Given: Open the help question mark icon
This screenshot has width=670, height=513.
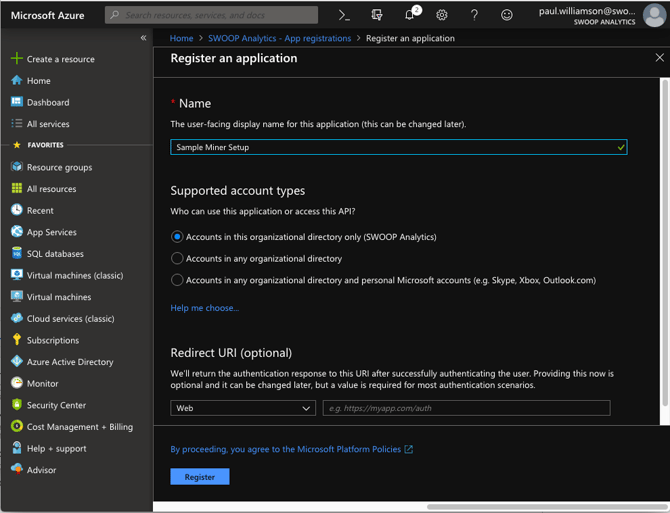Looking at the screenshot, I should pos(474,15).
